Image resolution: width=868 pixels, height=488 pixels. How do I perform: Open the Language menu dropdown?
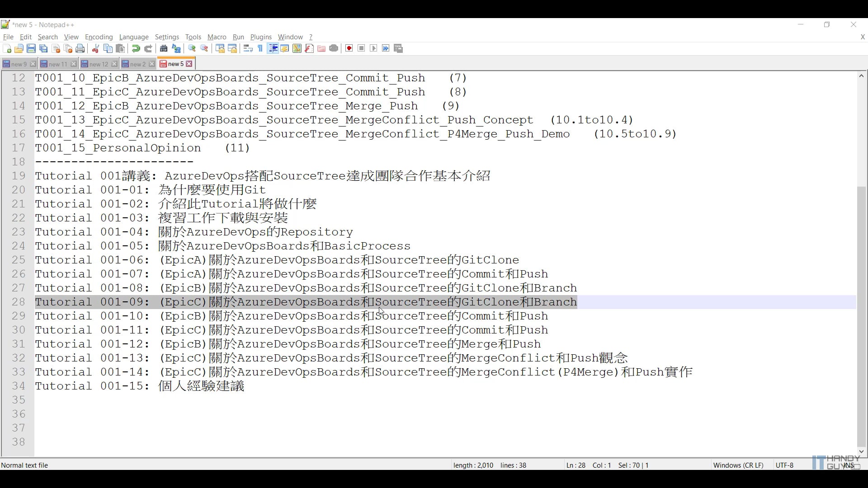(x=134, y=37)
